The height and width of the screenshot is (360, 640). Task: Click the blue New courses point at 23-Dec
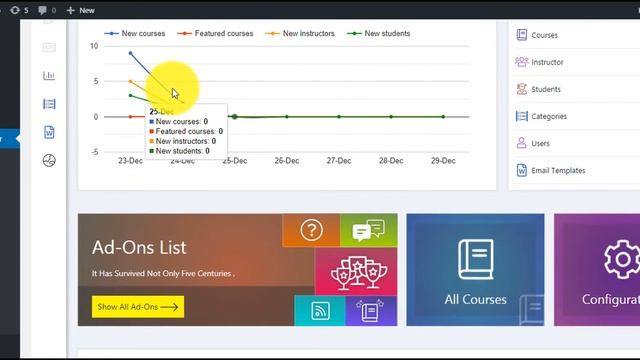[x=130, y=53]
